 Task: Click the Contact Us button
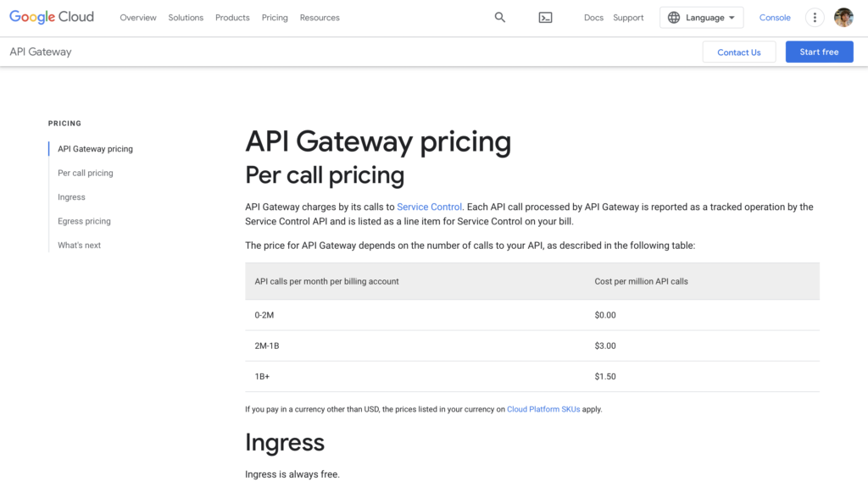[x=739, y=52]
